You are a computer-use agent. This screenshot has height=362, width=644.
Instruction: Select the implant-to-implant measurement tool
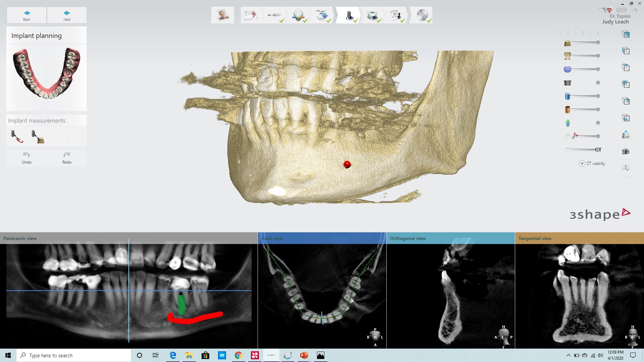point(16,136)
